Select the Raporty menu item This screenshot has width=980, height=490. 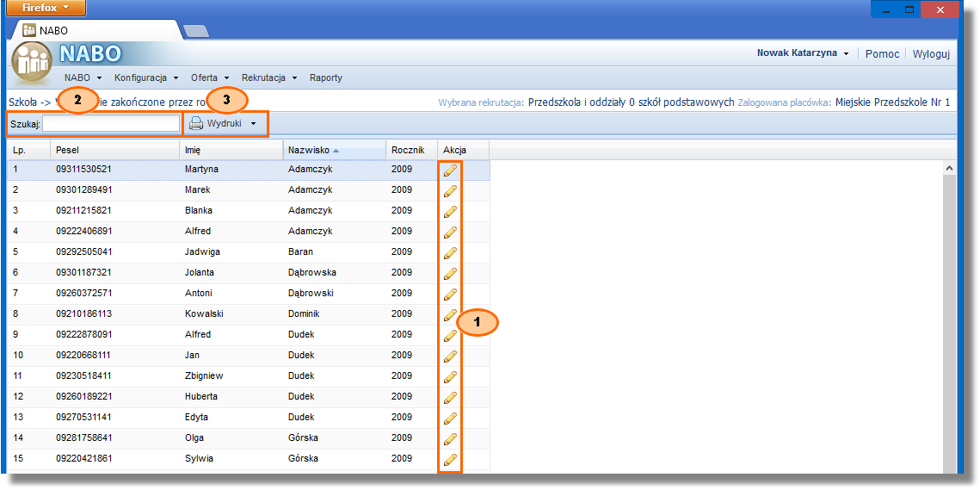coord(326,78)
